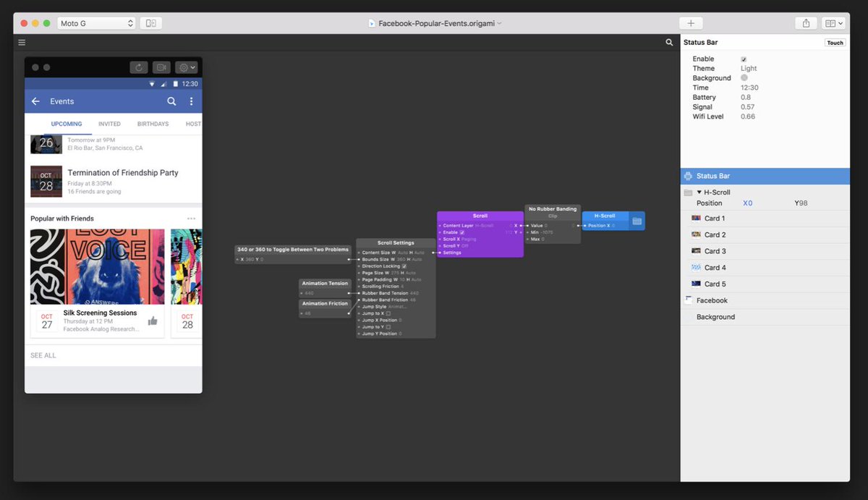Toggle the Status Bar Enable checkbox
Image resolution: width=868 pixels, height=500 pixels.
tap(744, 59)
